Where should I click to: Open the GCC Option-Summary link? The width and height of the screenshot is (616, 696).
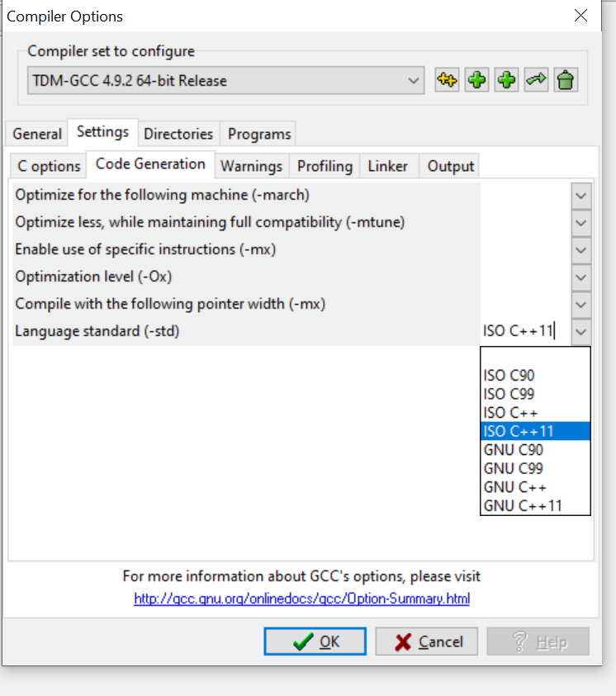pyautogui.click(x=301, y=599)
